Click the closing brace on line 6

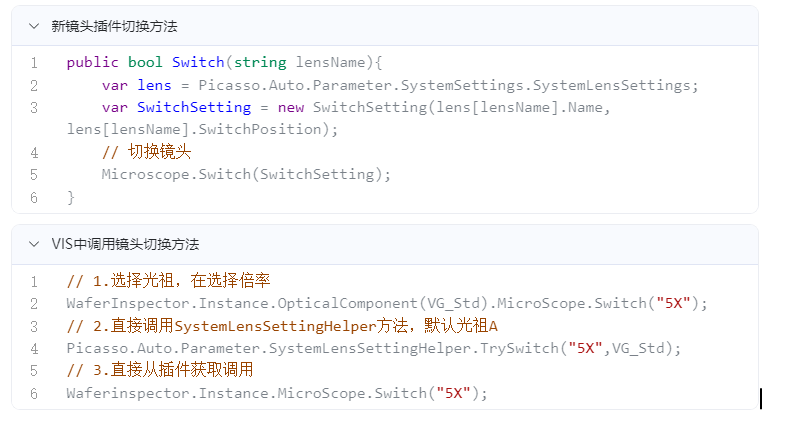tap(71, 197)
